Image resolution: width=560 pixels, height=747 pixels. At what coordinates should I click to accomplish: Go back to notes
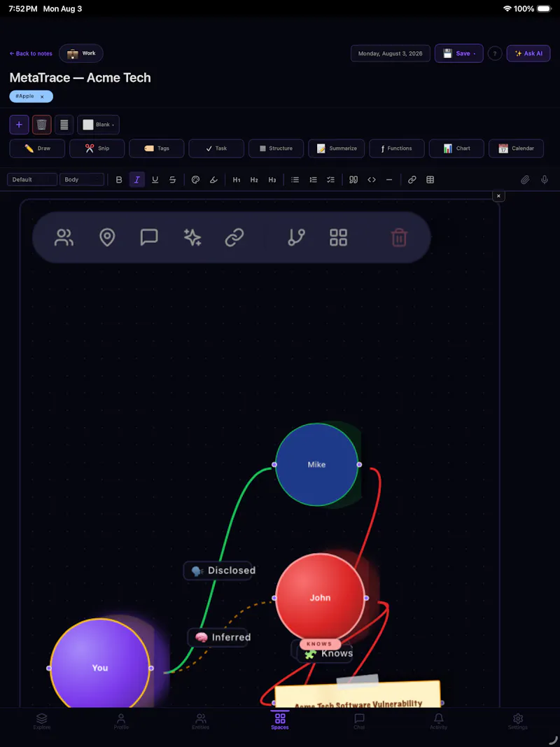pos(31,53)
